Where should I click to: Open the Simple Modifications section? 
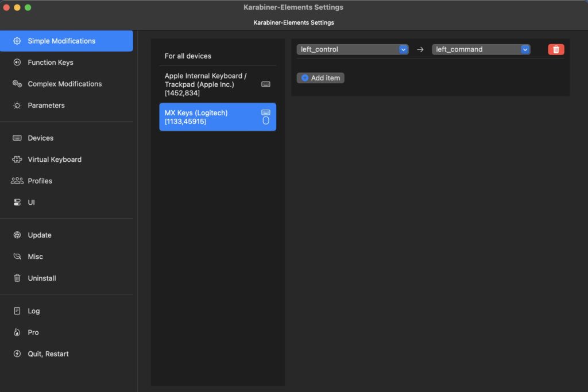(61, 41)
